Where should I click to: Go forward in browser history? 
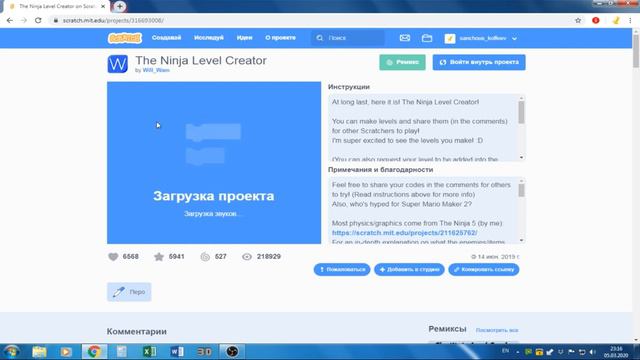(24, 20)
